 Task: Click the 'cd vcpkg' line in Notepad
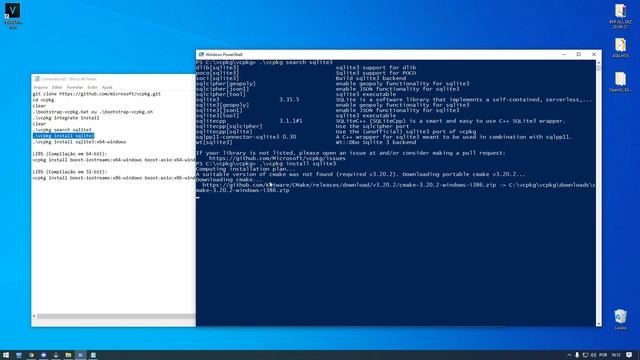pos(43,100)
